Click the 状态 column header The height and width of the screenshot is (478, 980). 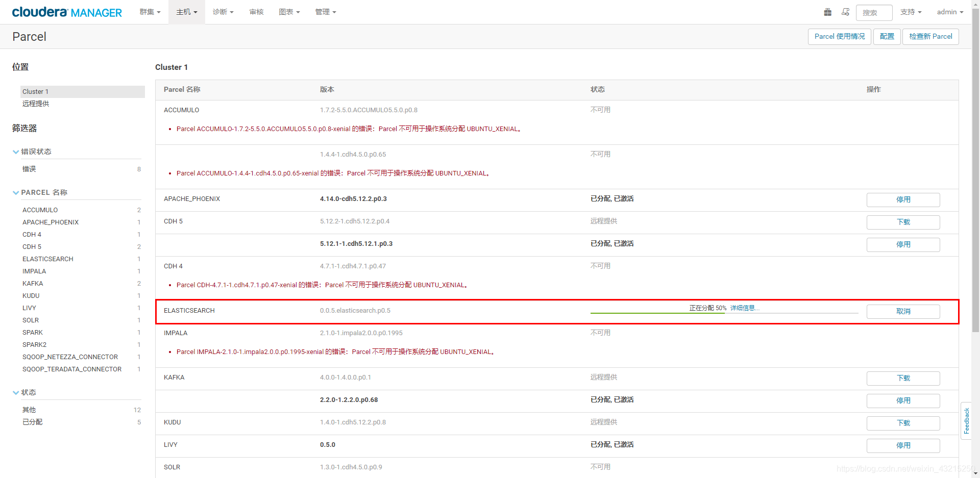(x=597, y=89)
